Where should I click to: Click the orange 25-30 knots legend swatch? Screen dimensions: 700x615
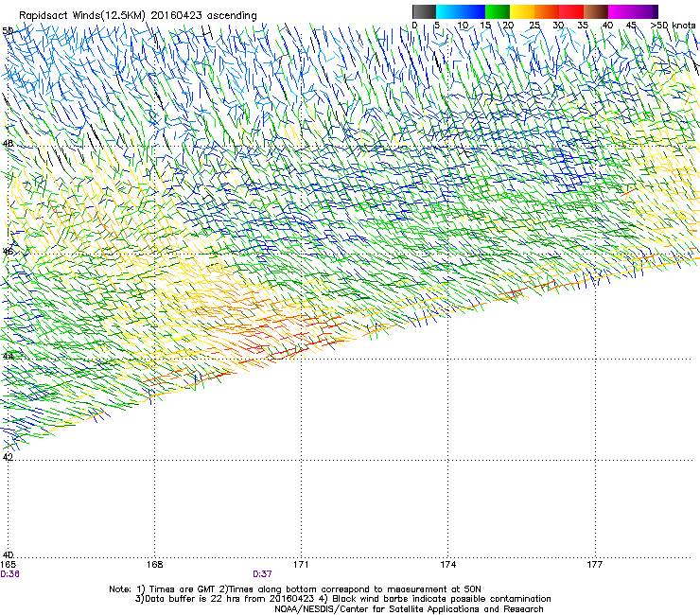coord(547,11)
